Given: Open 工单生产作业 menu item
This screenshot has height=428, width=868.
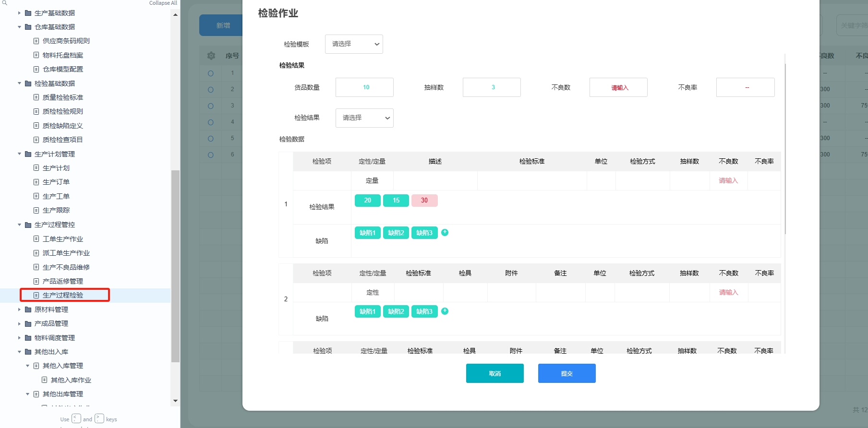Looking at the screenshot, I should pos(63,239).
